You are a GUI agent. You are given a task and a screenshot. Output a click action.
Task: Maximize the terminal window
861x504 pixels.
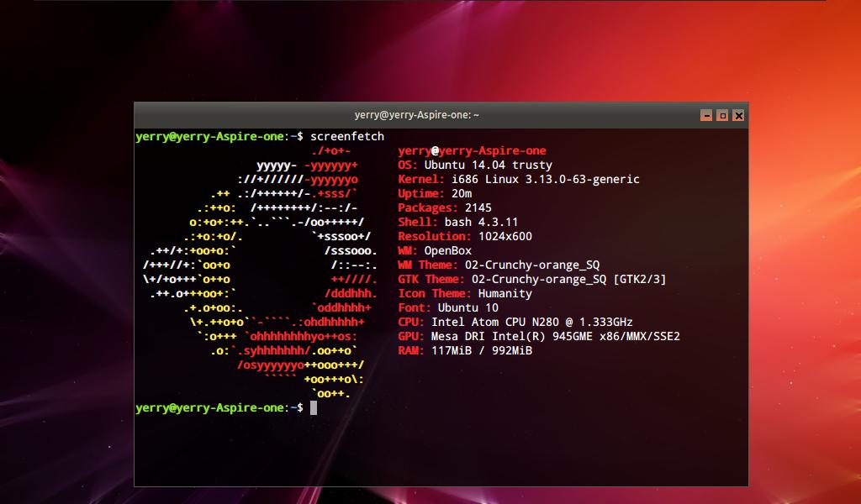point(722,115)
